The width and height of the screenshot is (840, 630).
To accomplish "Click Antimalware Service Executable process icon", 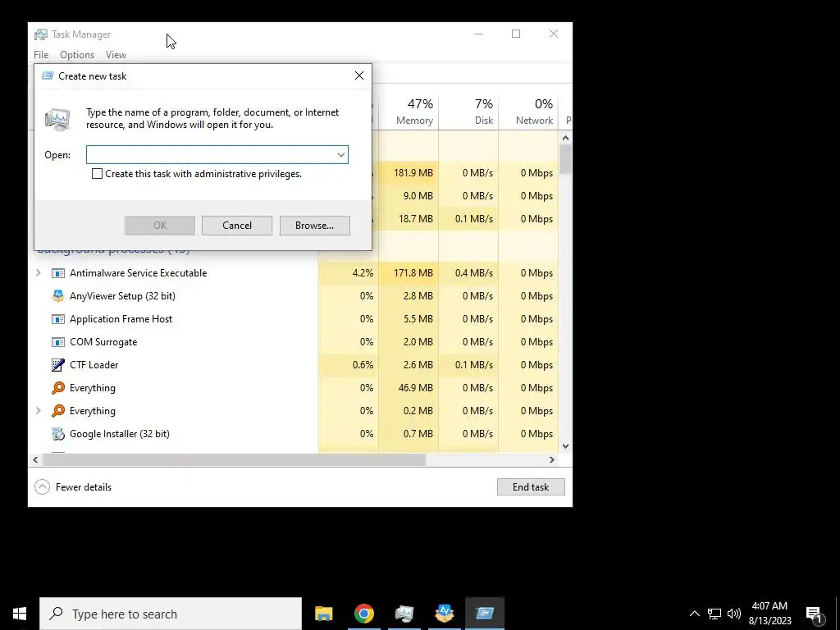I will click(x=58, y=273).
